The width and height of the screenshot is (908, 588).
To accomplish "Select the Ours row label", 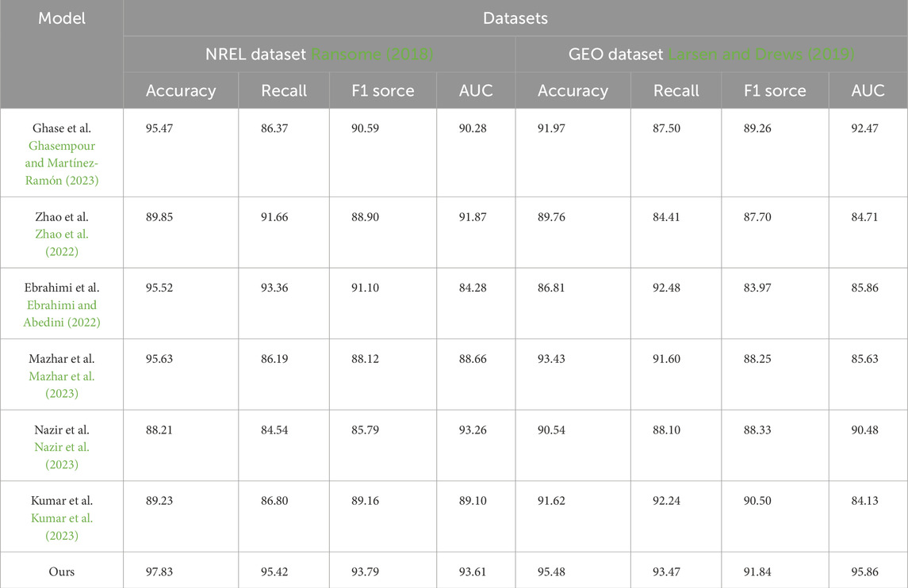I will [x=61, y=572].
